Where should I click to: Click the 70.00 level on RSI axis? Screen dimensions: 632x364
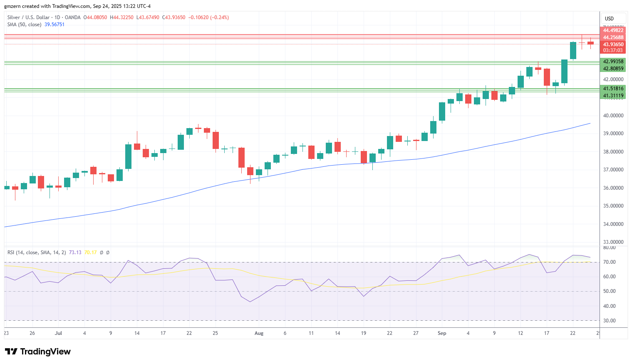(610, 262)
